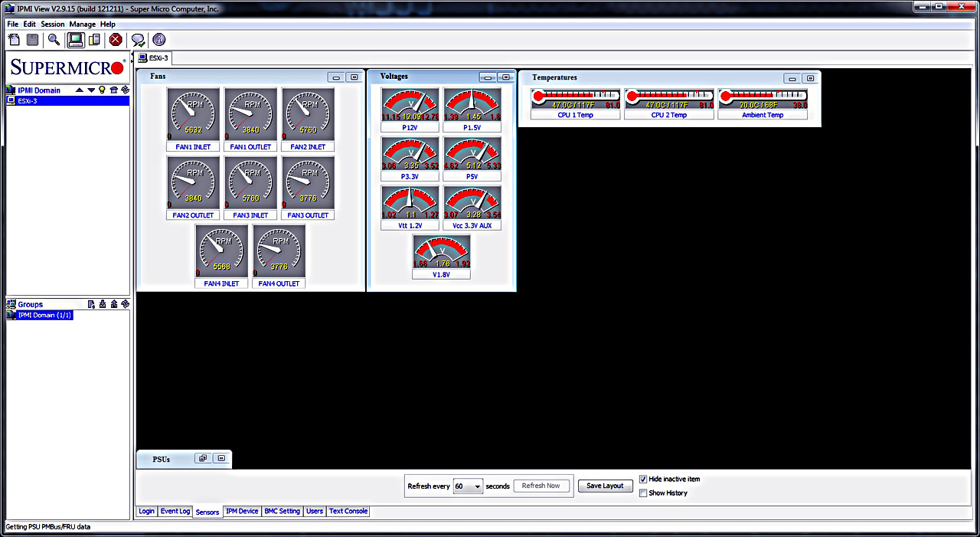Open the Help menu
Viewport: 980px width, 537px height.
click(x=107, y=25)
